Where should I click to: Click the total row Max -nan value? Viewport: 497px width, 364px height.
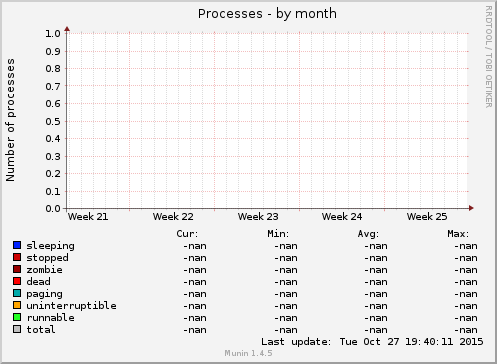coord(466,330)
